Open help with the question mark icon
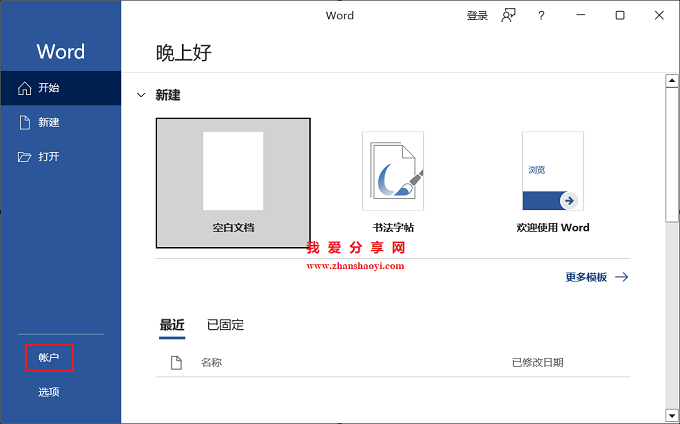Image resolution: width=680 pixels, height=424 pixels. 541,16
